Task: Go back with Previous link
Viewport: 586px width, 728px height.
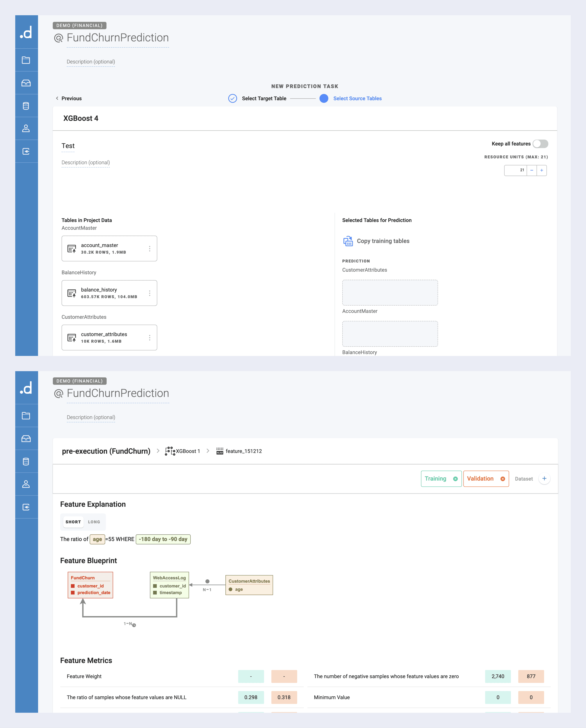Action: pos(69,99)
